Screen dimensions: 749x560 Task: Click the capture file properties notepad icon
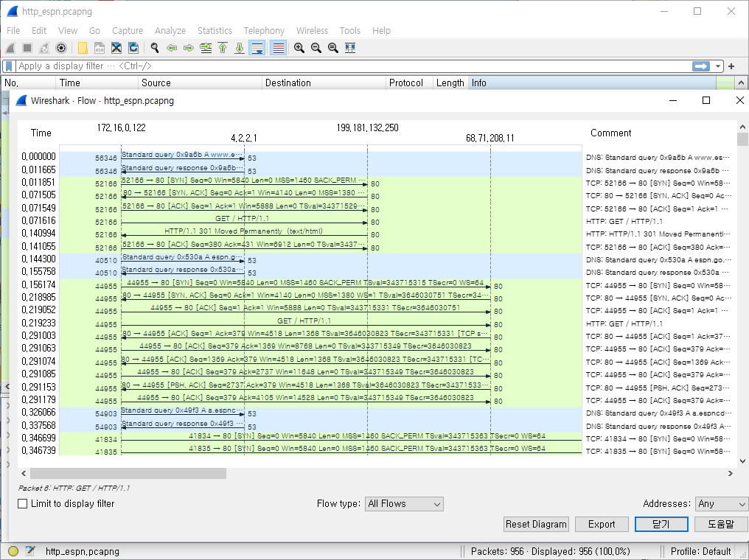coord(30,551)
